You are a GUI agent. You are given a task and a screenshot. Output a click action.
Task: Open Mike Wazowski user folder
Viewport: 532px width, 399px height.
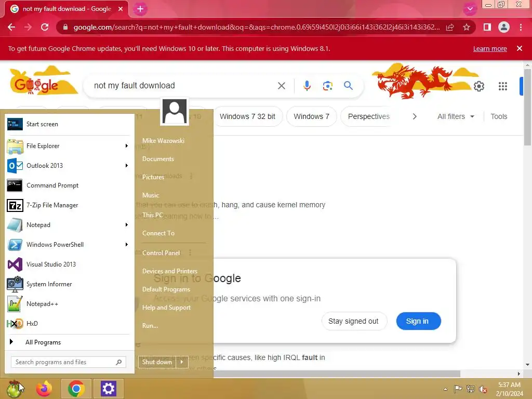click(163, 141)
